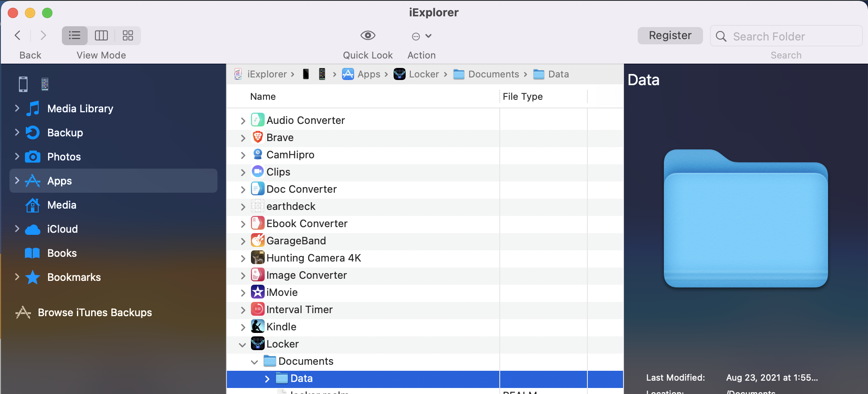The height and width of the screenshot is (394, 868).
Task: Go to Documents in breadcrumb path
Action: click(x=493, y=74)
